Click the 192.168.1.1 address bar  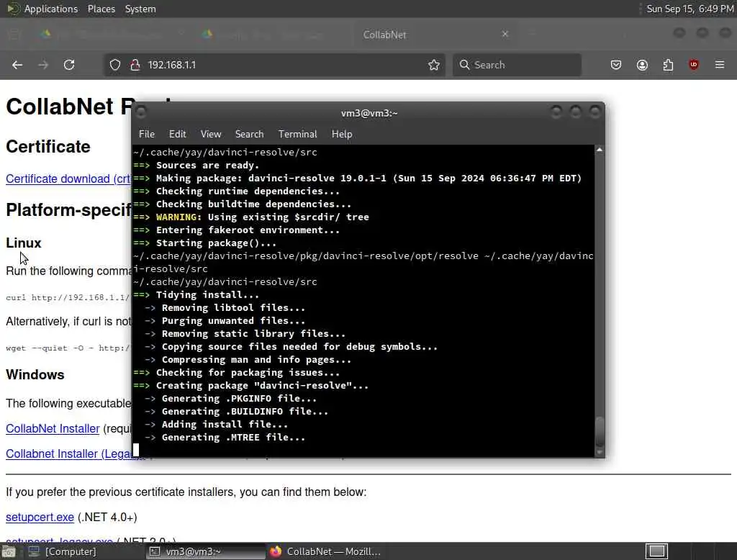(274, 65)
